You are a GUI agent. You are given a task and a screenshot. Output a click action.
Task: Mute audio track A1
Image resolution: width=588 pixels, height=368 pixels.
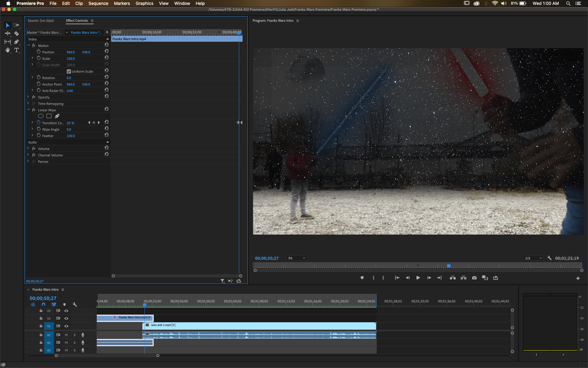[x=66, y=335]
